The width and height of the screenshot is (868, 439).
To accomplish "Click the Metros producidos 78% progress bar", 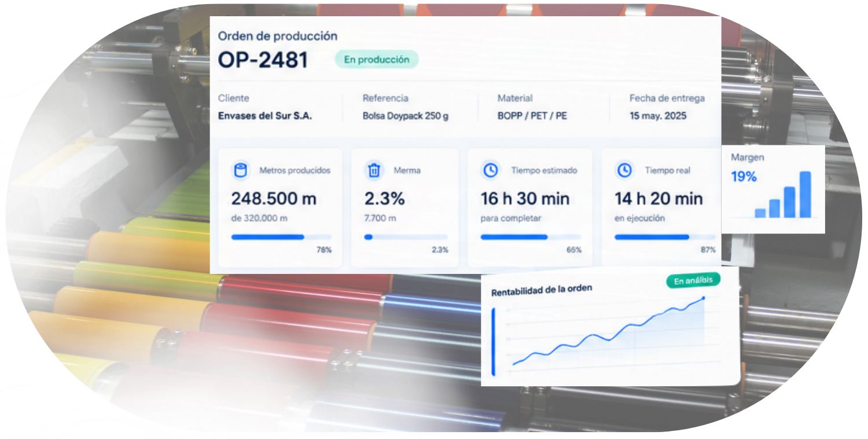I will [x=281, y=237].
